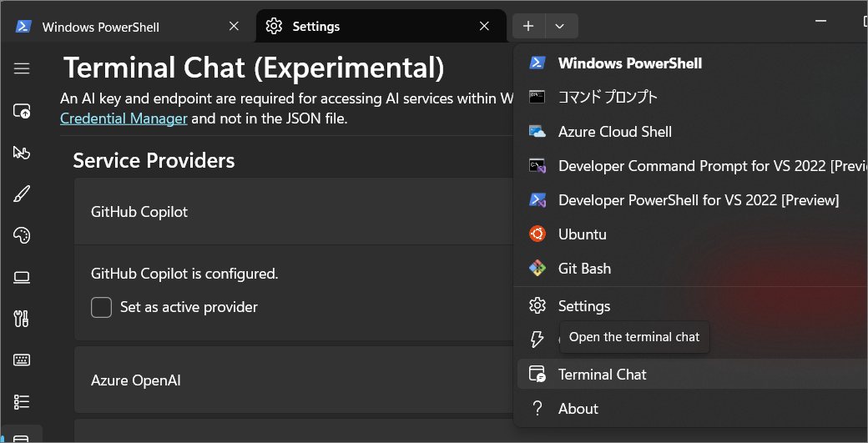The height and width of the screenshot is (443, 868).
Task: Close the Settings tab
Action: click(x=484, y=27)
